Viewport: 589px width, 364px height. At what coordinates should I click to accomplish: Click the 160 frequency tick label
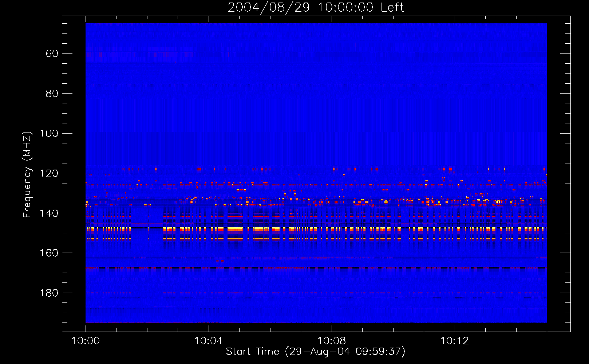49,253
